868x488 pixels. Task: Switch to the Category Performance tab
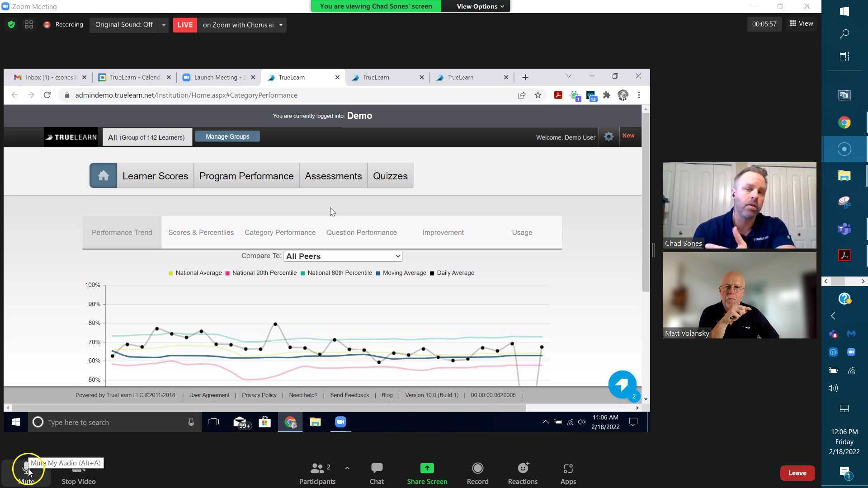tap(280, 232)
